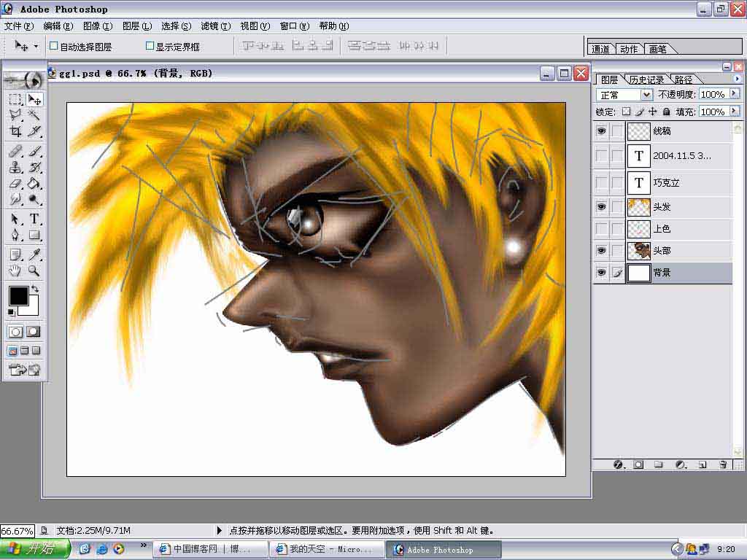This screenshot has height=560, width=747.
Task: Select the Smudge tool
Action: pos(15,198)
